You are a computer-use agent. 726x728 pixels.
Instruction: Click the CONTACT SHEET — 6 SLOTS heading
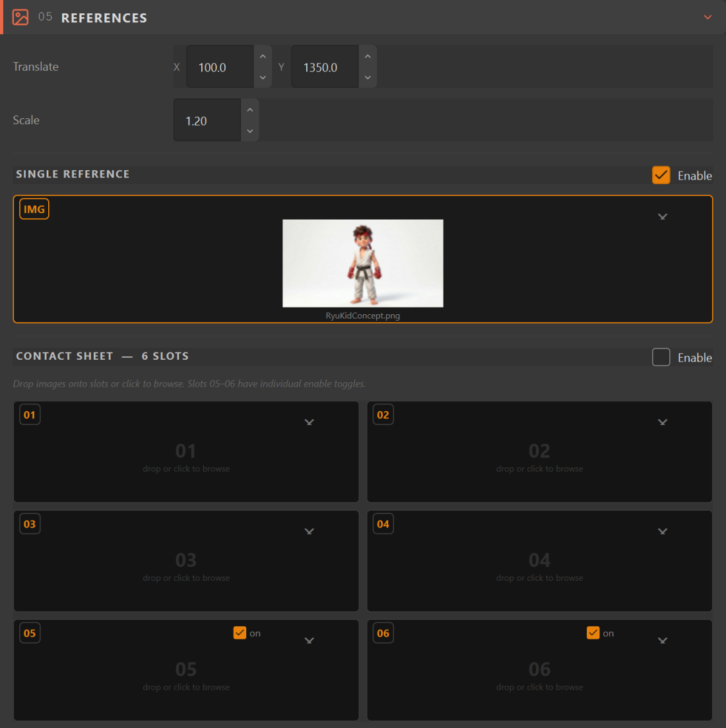102,356
